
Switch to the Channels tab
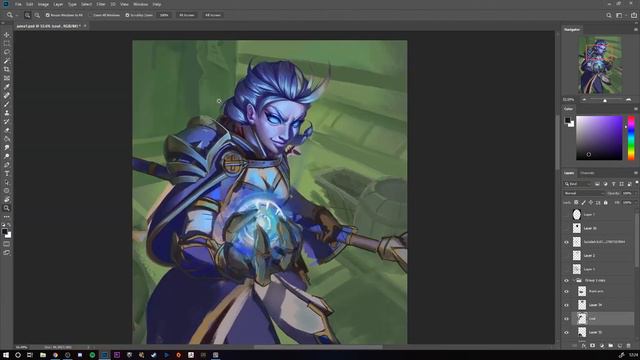pyautogui.click(x=587, y=173)
